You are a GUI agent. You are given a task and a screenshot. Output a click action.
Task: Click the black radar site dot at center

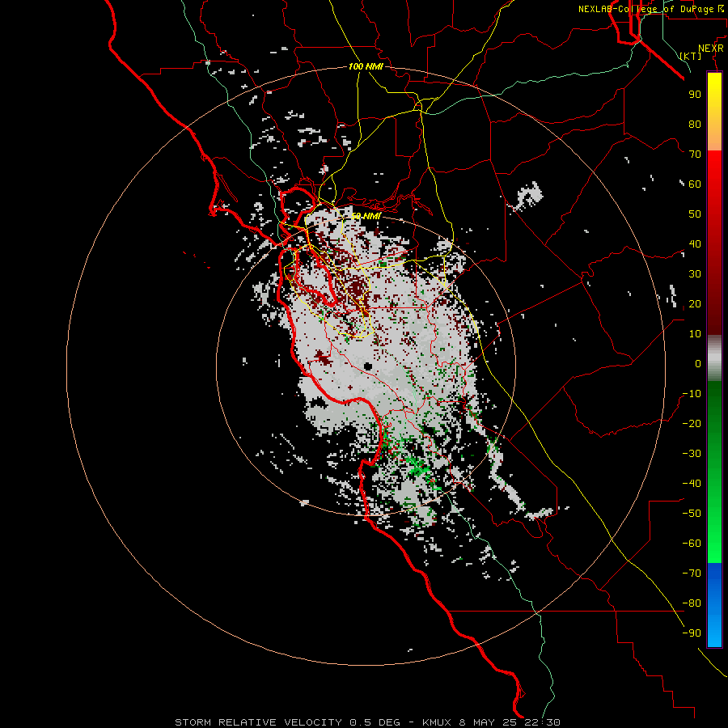point(368,366)
